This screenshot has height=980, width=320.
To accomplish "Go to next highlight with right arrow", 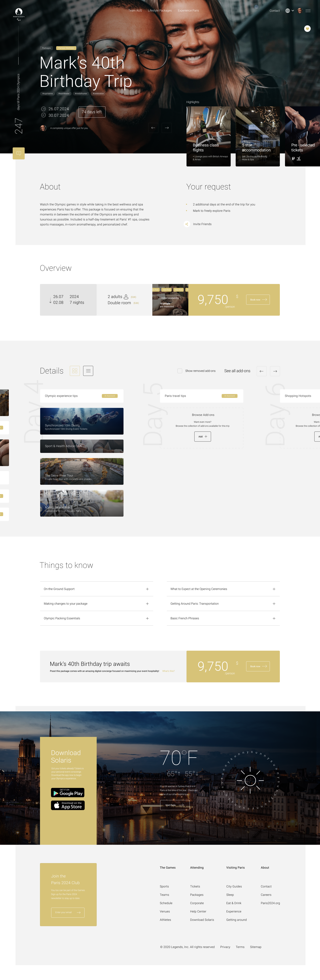I will pyautogui.click(x=166, y=128).
